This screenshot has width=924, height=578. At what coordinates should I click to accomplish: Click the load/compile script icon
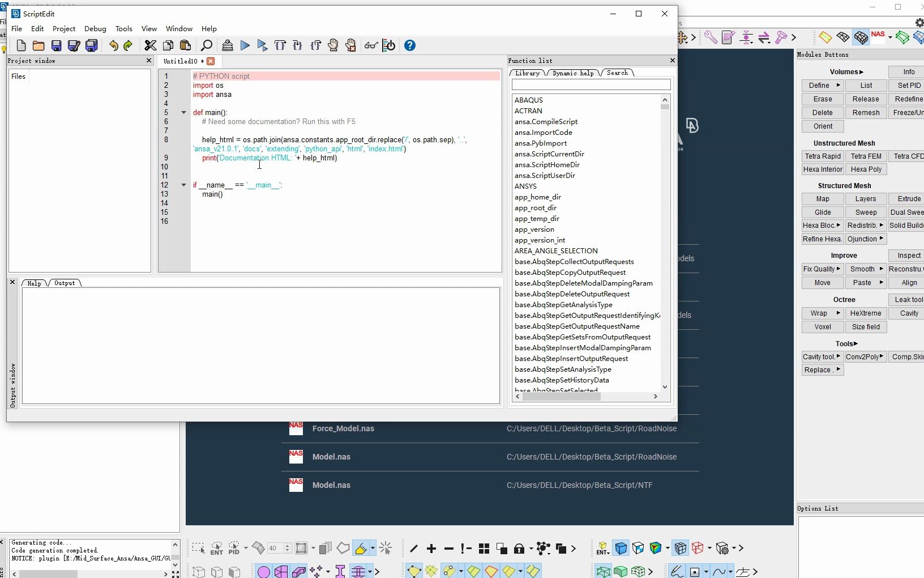click(228, 45)
